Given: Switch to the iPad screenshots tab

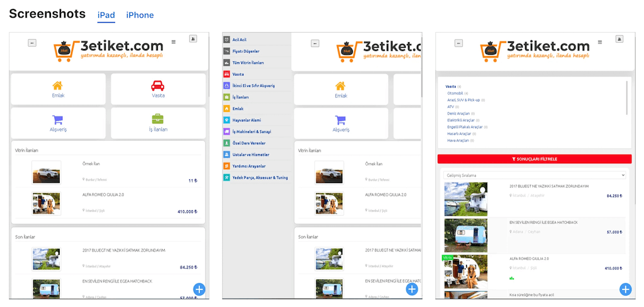Looking at the screenshot, I should (x=106, y=15).
